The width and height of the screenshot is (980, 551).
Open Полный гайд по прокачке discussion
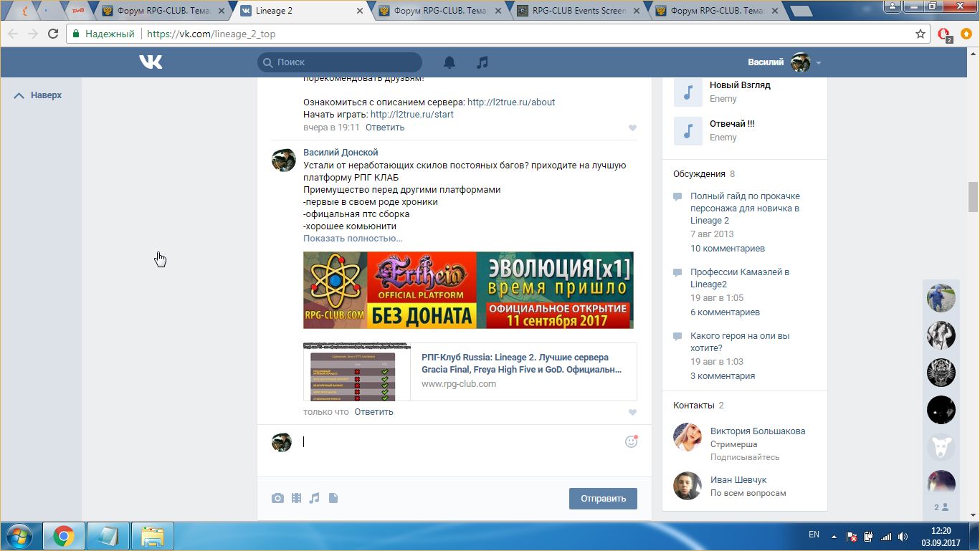745,209
